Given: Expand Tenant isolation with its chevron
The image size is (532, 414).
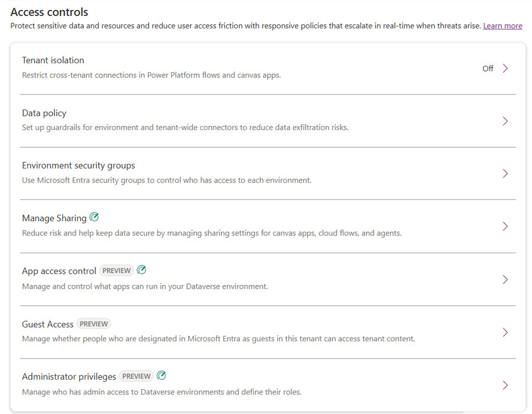Looking at the screenshot, I should pyautogui.click(x=505, y=68).
